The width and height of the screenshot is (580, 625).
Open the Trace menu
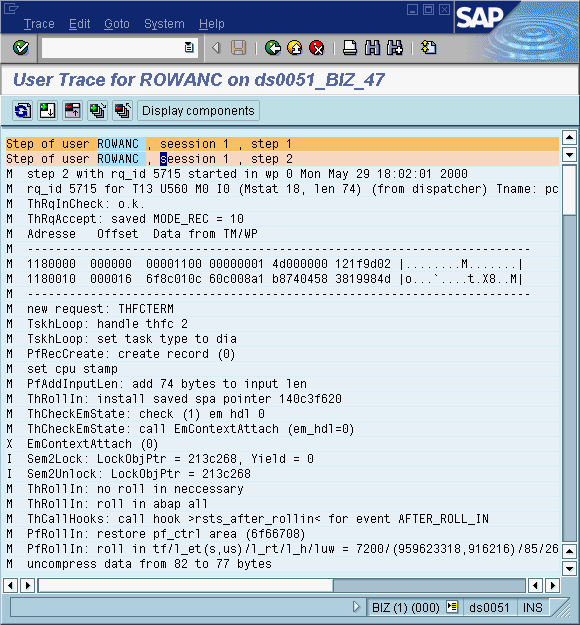pyautogui.click(x=39, y=24)
